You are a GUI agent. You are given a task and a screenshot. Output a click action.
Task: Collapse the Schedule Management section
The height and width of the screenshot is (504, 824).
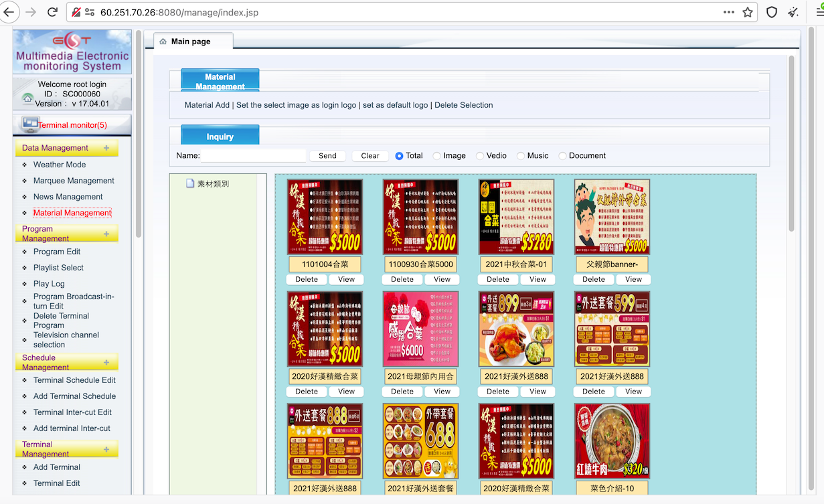(x=106, y=362)
